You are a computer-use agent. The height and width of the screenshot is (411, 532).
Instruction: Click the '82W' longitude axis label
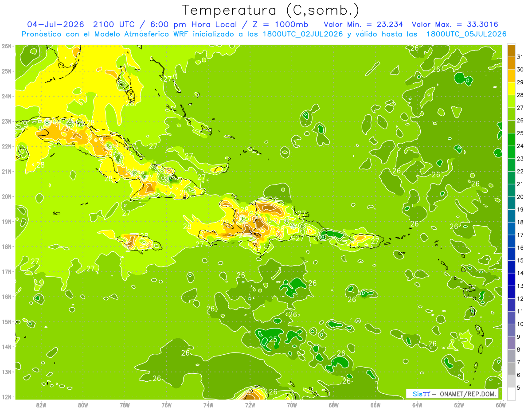point(41,404)
